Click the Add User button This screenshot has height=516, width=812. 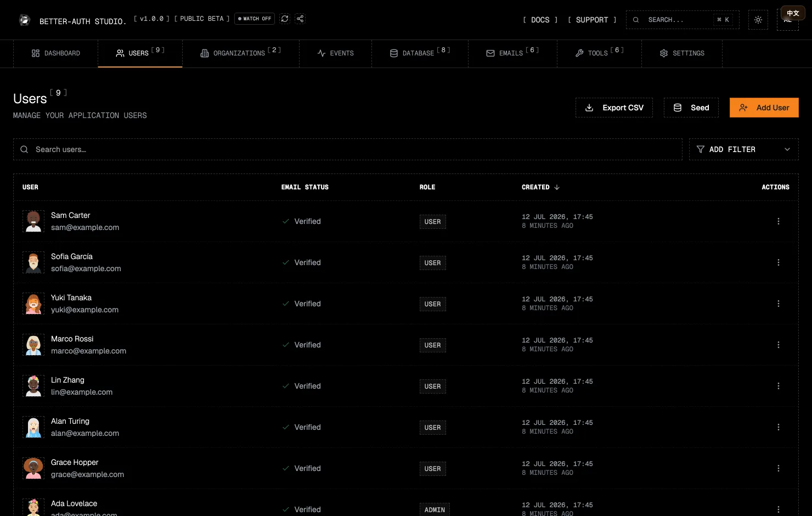764,108
